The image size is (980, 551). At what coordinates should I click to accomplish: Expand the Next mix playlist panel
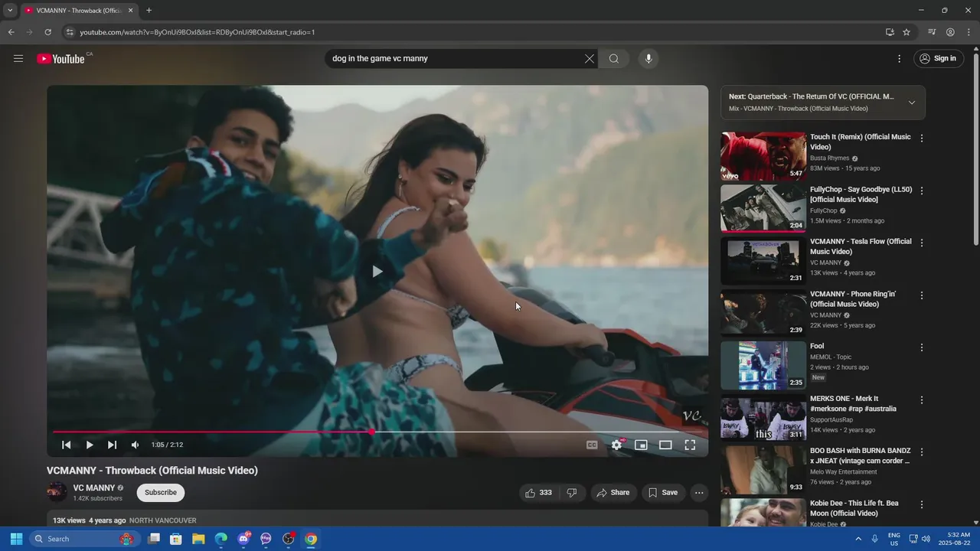point(912,103)
